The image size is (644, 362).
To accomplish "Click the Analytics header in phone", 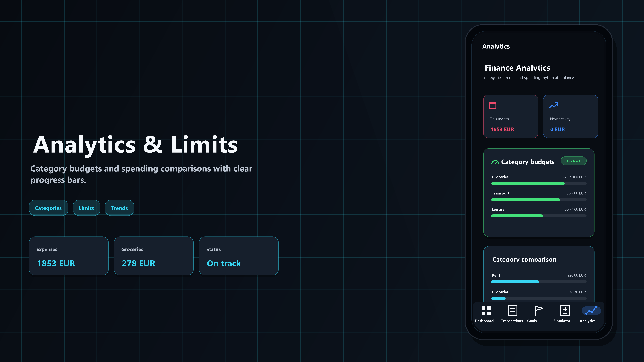I will pyautogui.click(x=496, y=46).
